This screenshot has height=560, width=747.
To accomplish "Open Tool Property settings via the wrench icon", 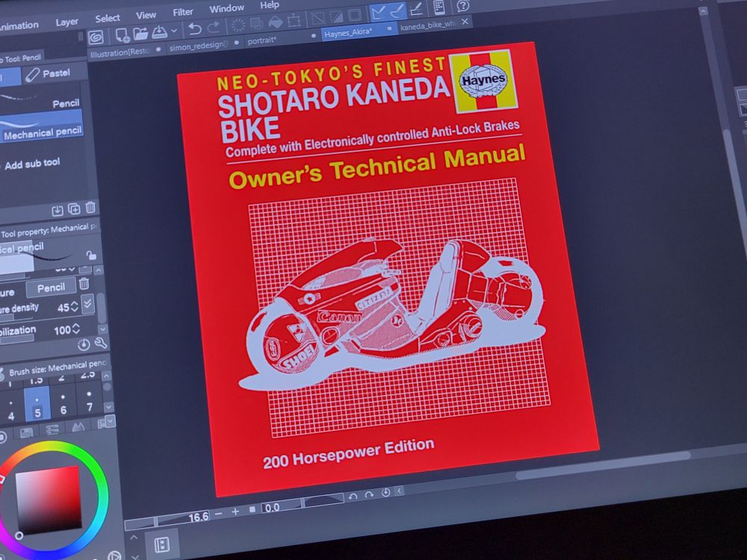I will coord(99,344).
